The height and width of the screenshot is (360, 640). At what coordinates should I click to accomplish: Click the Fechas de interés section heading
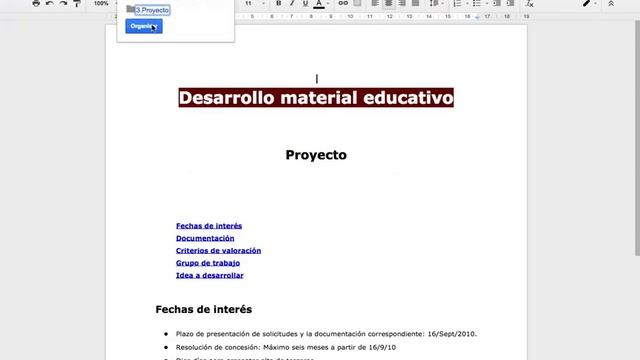pos(203,309)
